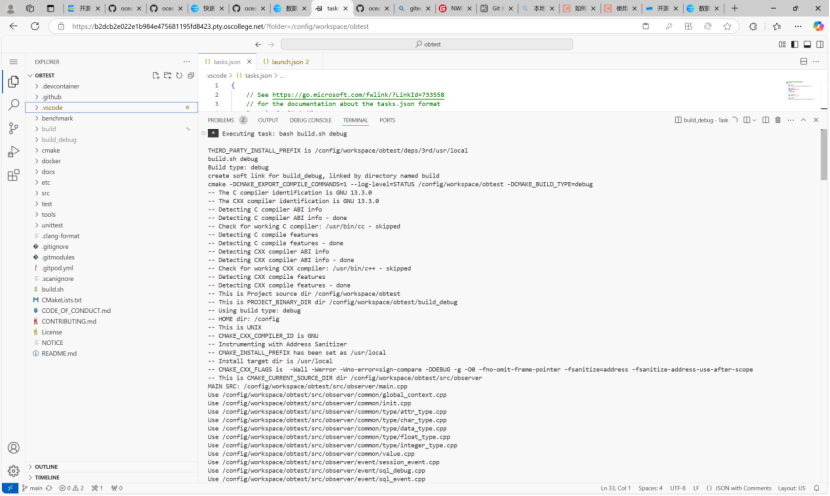Open the README.md file
The width and height of the screenshot is (830, 496).
coord(111,354)
